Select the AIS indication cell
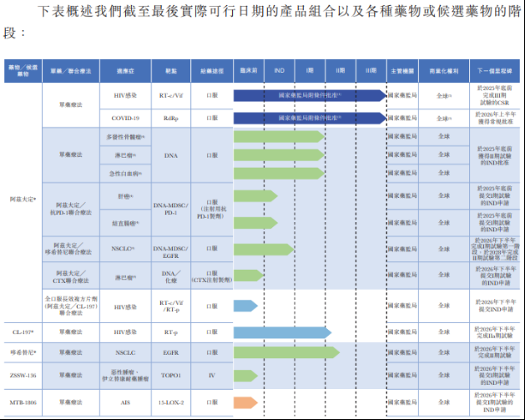This screenshot has width=525, height=420. pos(125,402)
